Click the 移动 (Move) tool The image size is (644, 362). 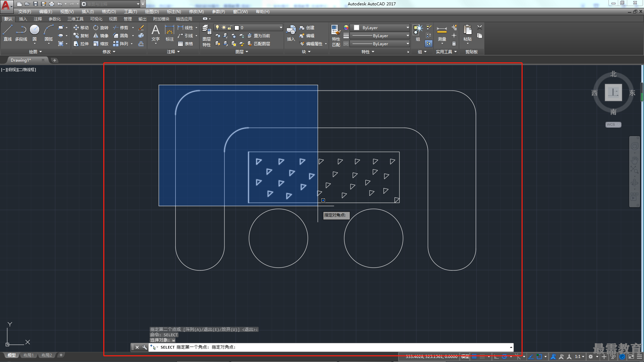81,27
